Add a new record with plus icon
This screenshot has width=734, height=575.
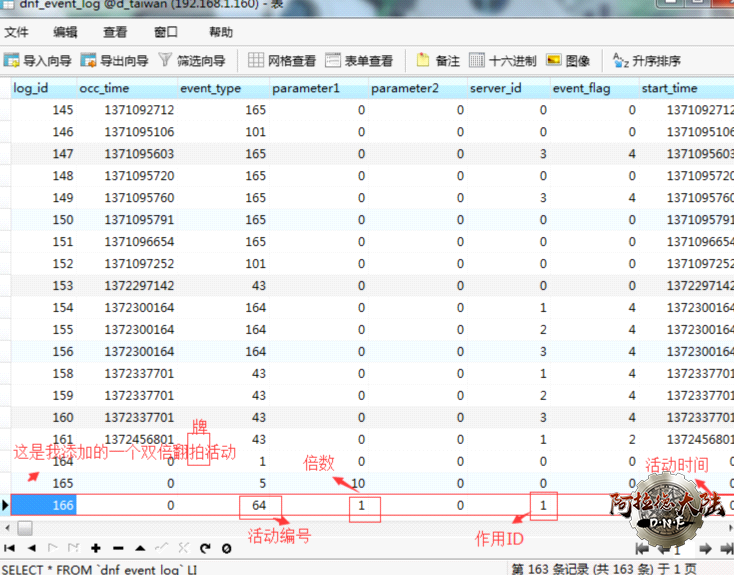(x=96, y=548)
